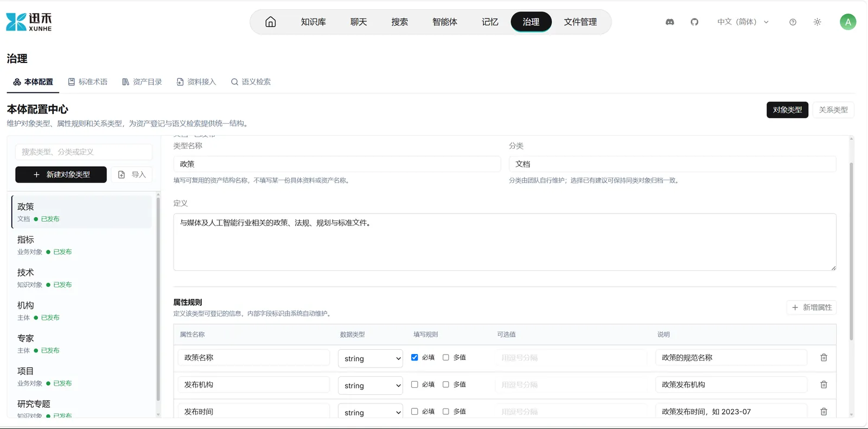
Task: Open data type dropdown for 发布机构
Action: point(371,386)
